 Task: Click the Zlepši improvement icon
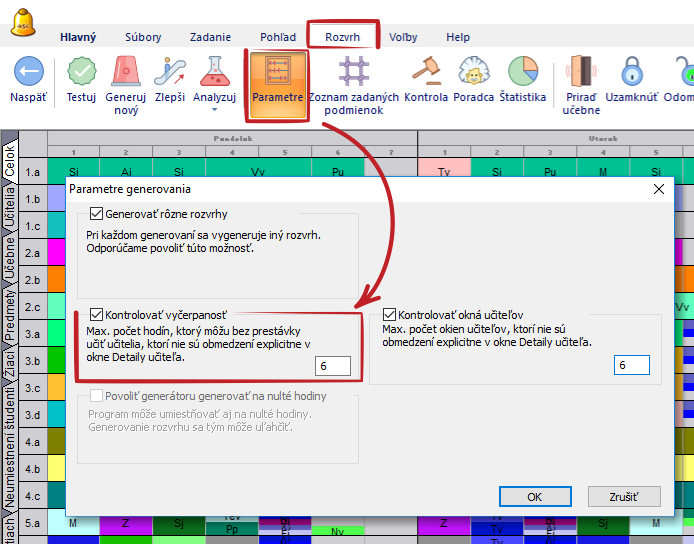point(169,72)
